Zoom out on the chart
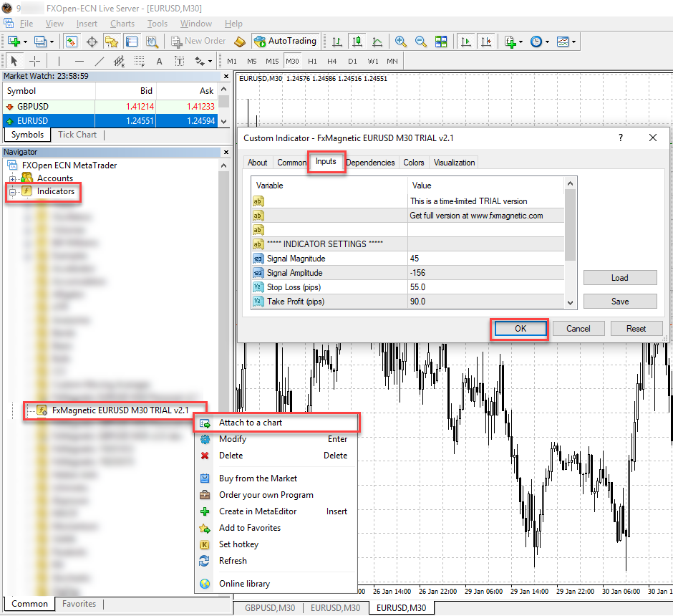The width and height of the screenshot is (673, 616). click(421, 42)
